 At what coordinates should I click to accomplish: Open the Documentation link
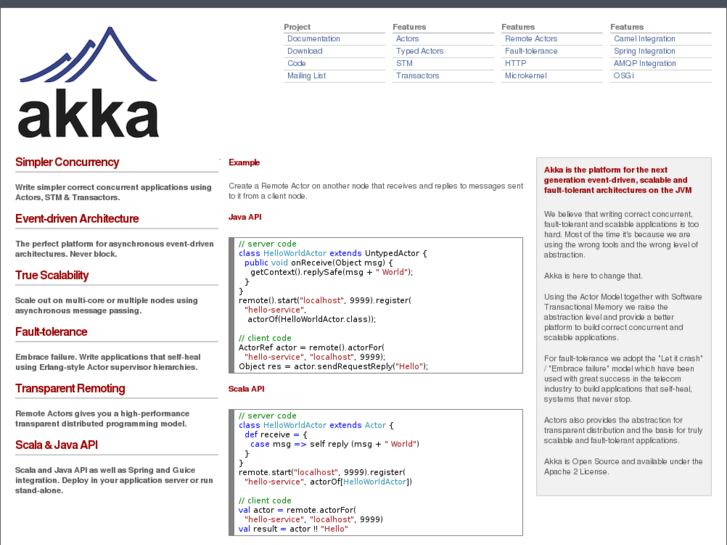tap(313, 39)
